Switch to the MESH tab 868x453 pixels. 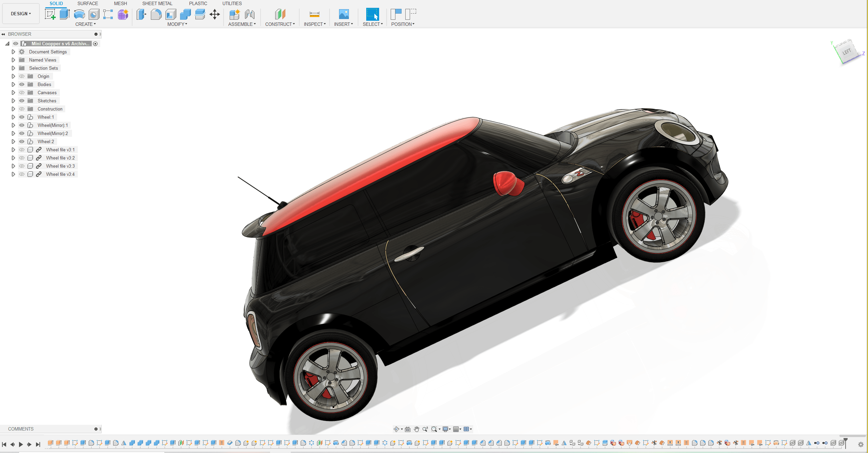120,3
